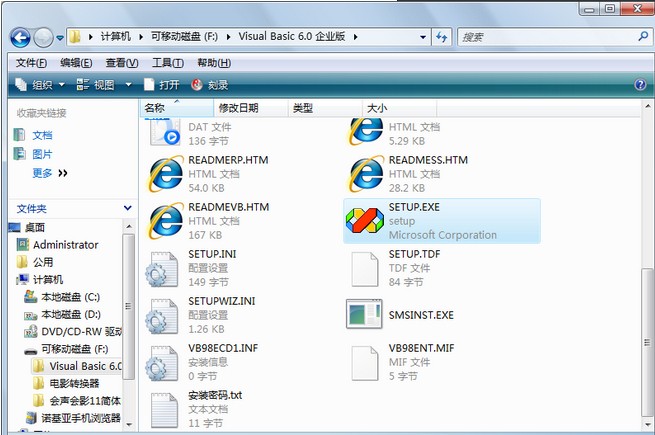Image resolution: width=655 pixels, height=435 pixels.
Task: Expand arrow after Visual Basic 6.0 企业版
Action: (355, 37)
